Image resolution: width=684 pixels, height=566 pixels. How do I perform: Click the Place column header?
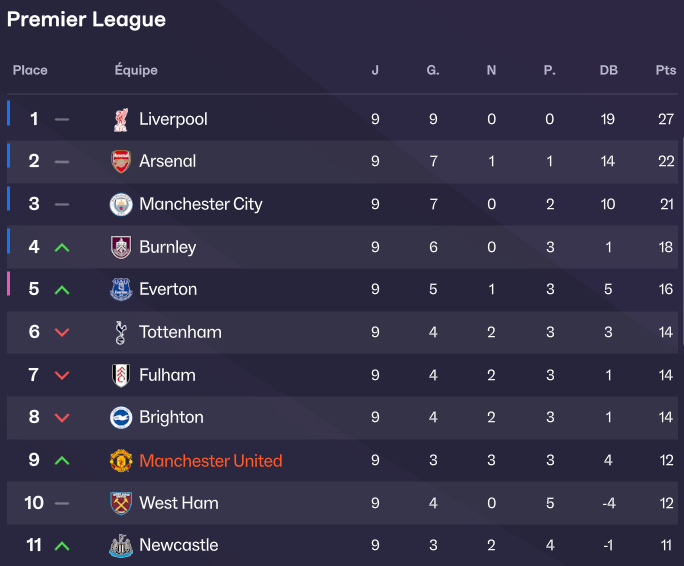(x=30, y=70)
